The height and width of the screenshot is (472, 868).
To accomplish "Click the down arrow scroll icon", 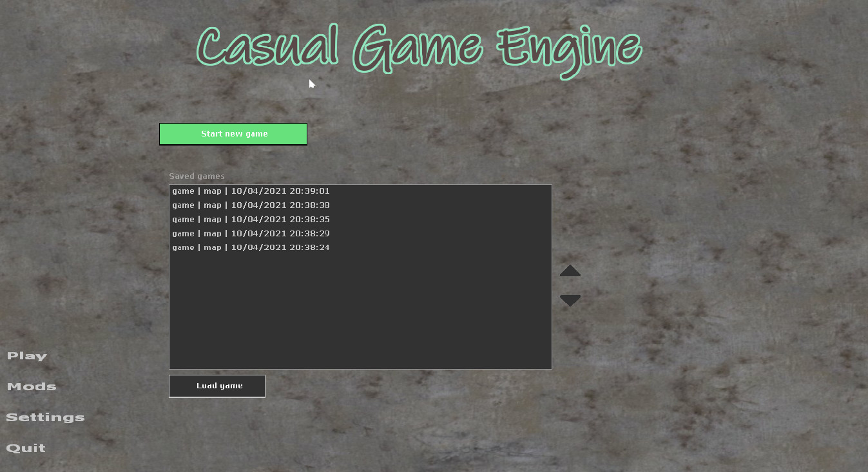I will coord(570,299).
